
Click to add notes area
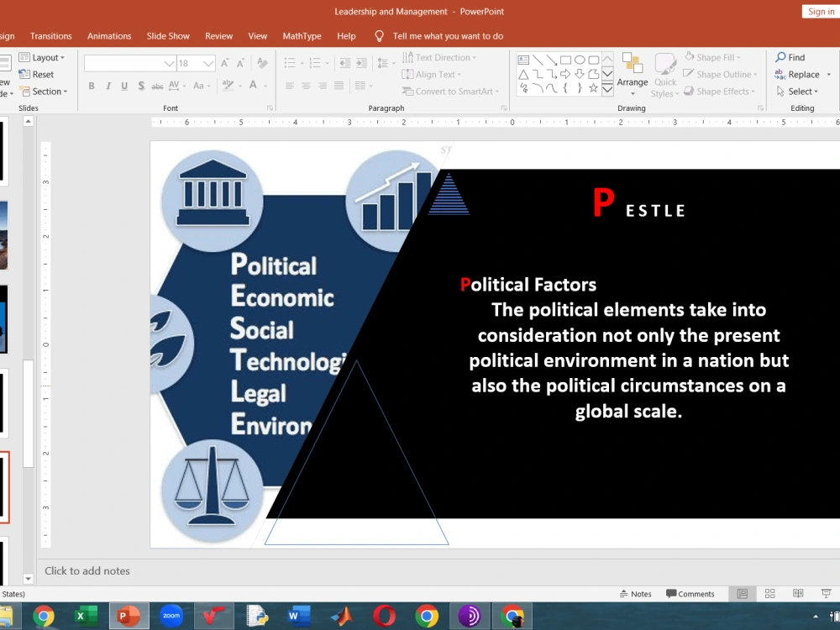(87, 571)
